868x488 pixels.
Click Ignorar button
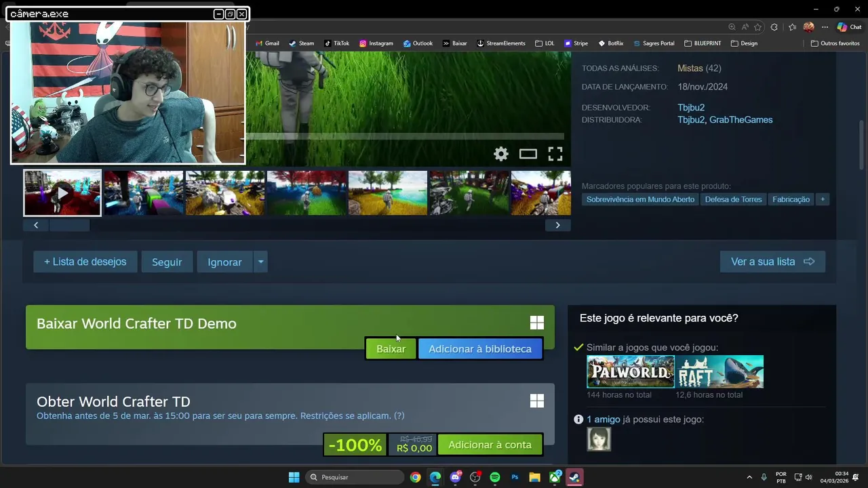(224, 262)
